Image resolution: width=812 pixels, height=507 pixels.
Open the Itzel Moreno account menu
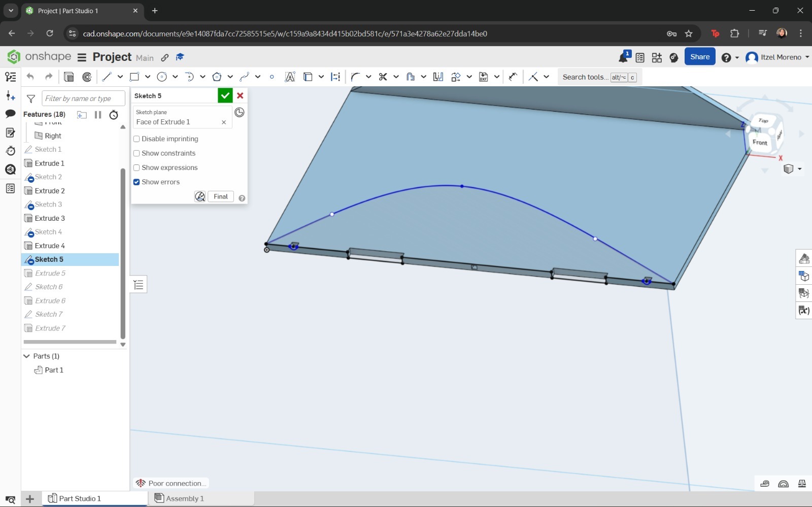coord(776,57)
